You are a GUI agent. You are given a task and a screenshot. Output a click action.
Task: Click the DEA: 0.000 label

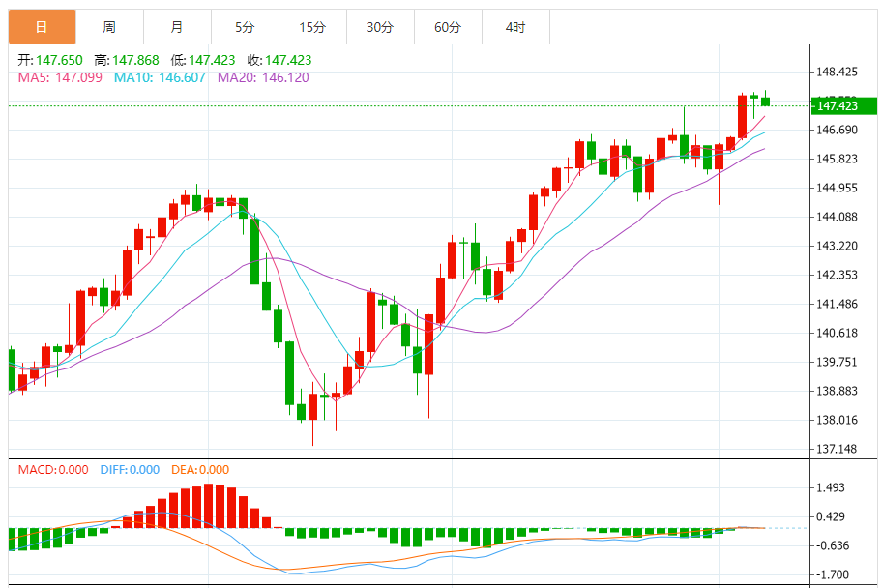[x=200, y=470]
